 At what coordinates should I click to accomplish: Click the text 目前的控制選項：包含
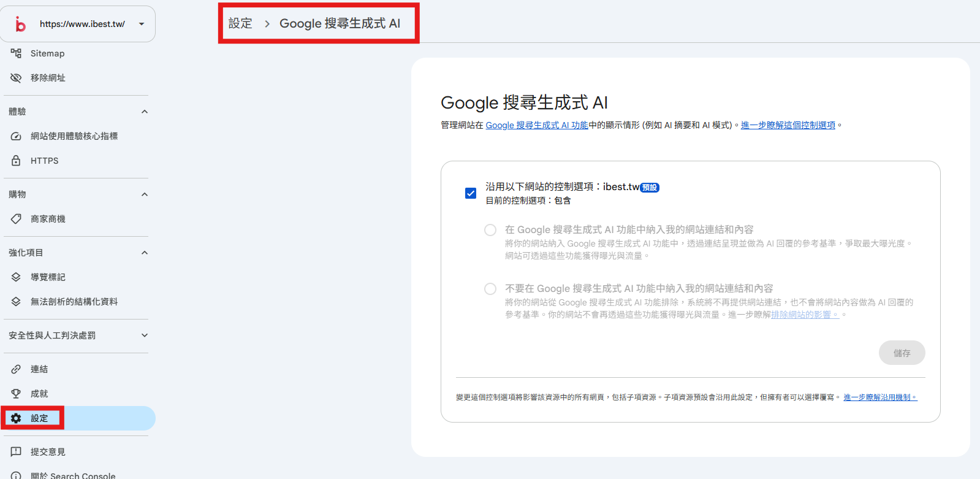(528, 201)
